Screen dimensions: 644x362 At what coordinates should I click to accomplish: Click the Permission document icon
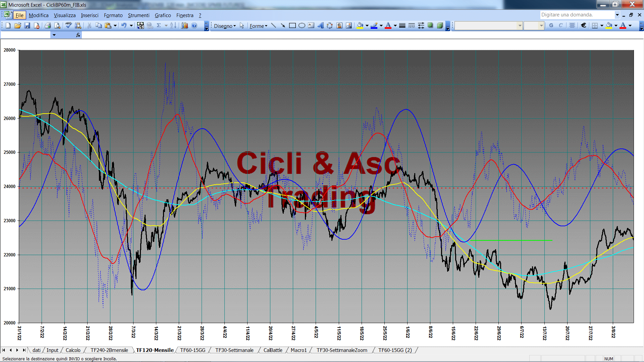pyautogui.click(x=37, y=25)
